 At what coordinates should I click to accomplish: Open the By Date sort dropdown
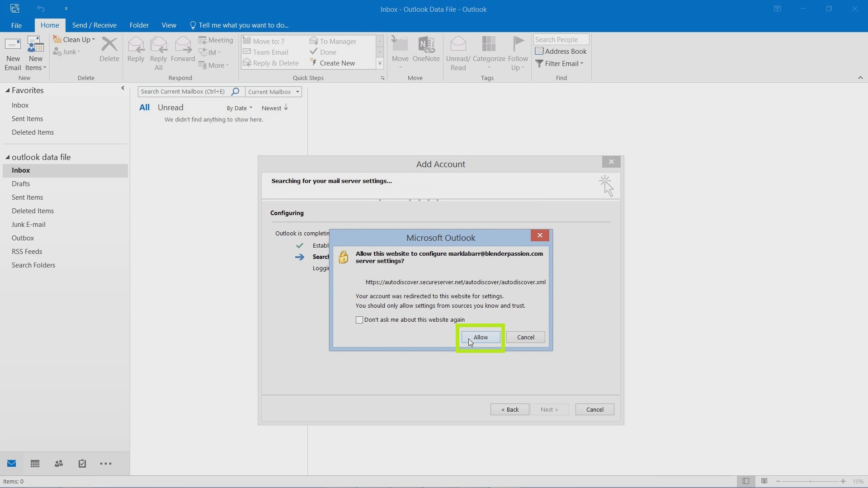(x=239, y=108)
